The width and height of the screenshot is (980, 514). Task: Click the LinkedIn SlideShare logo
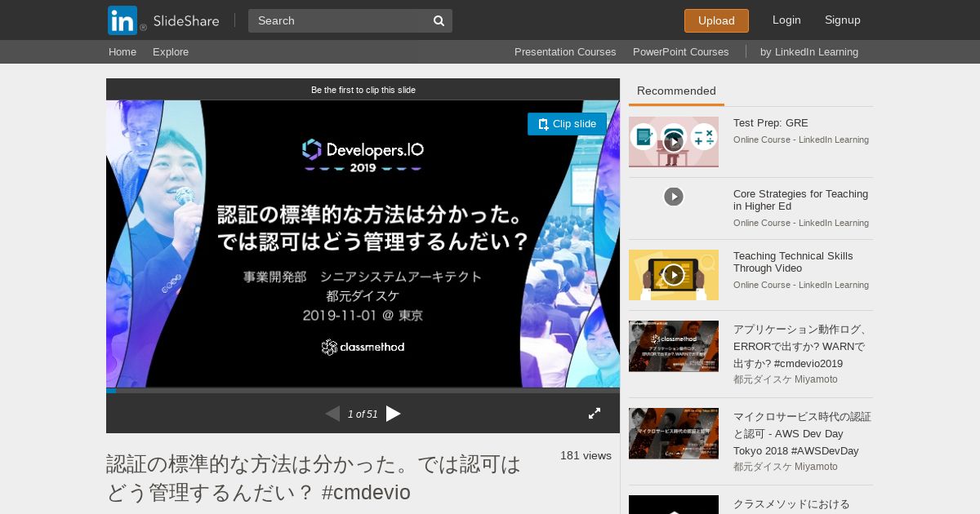coord(163,20)
